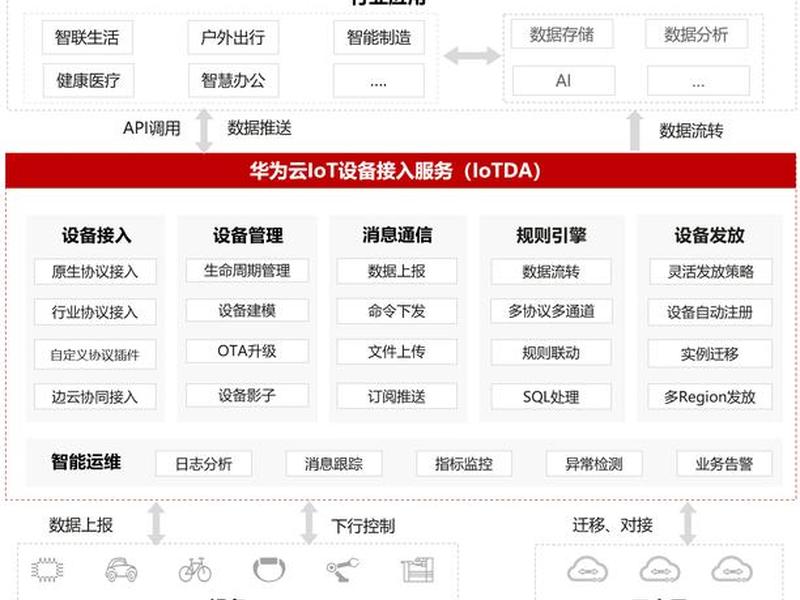Click the 设备建模 box
The width and height of the screenshot is (800, 600).
tap(247, 310)
